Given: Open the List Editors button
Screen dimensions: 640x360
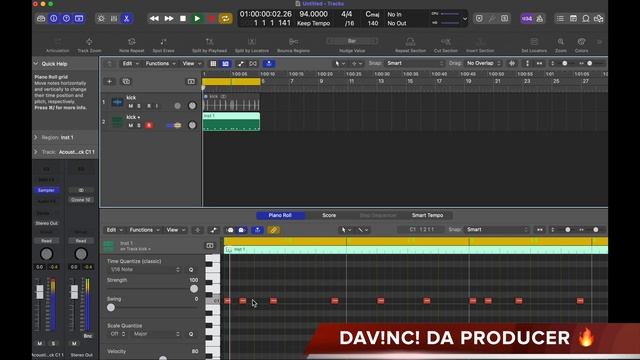Looking at the screenshot, I should click(x=560, y=18).
